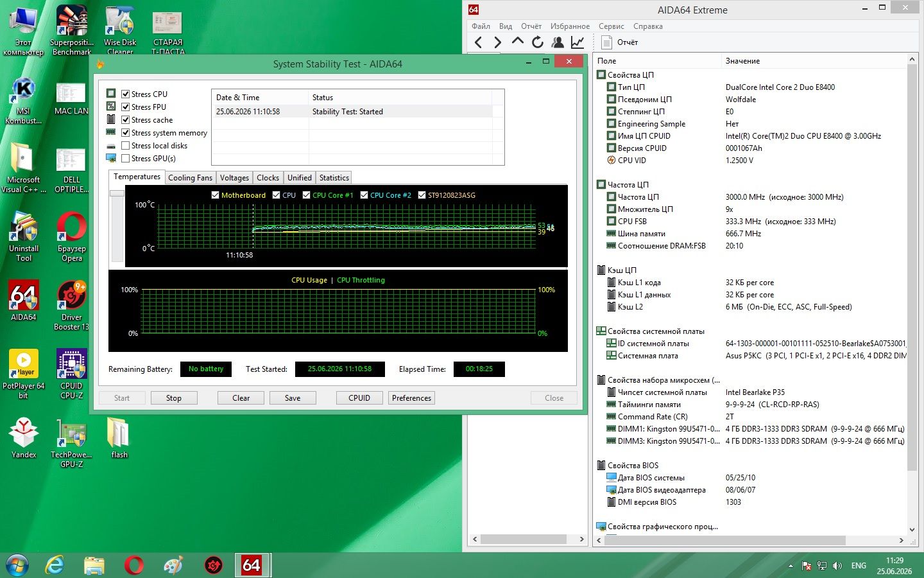This screenshot has height=578, width=924.
Task: Open Internet Explorer from the taskbar
Action: tap(55, 565)
